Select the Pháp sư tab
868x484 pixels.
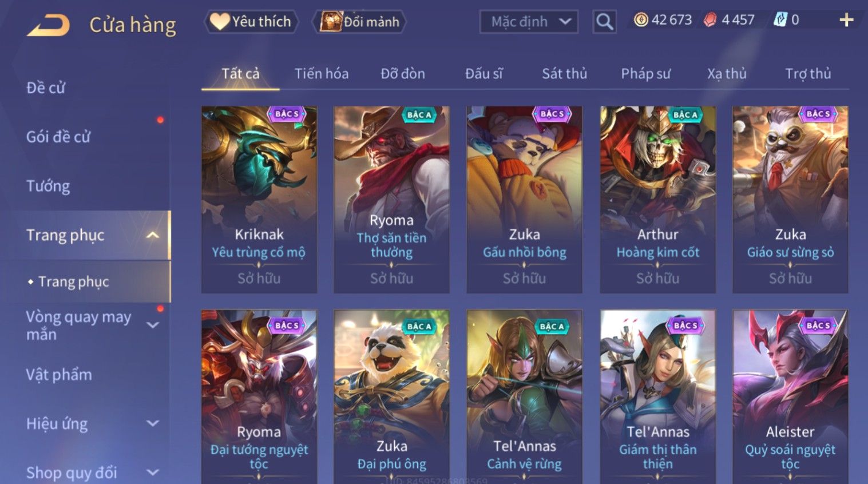[x=645, y=74]
